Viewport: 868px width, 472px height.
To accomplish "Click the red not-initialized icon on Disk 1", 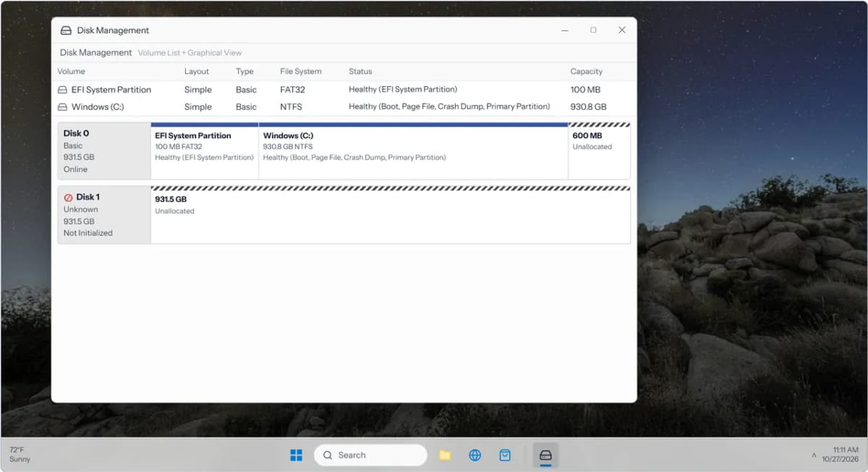I will click(x=69, y=197).
